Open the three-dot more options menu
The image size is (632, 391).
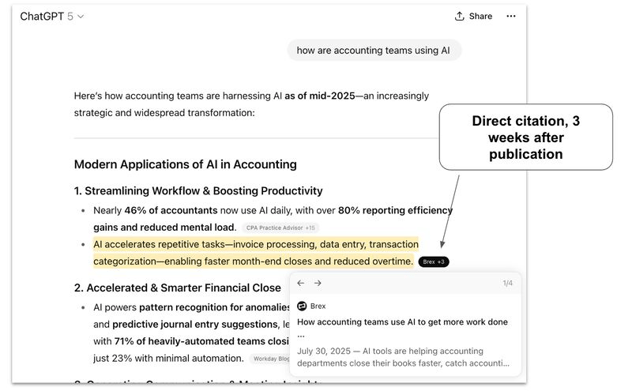tap(511, 16)
